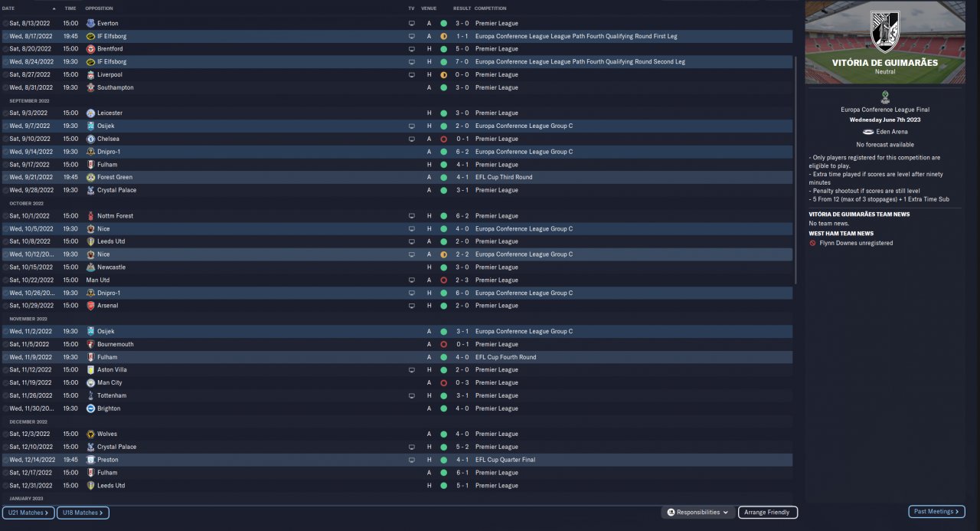The width and height of the screenshot is (980, 531).
Task: Toggle the Date column sort arrow
Action: tap(54, 8)
